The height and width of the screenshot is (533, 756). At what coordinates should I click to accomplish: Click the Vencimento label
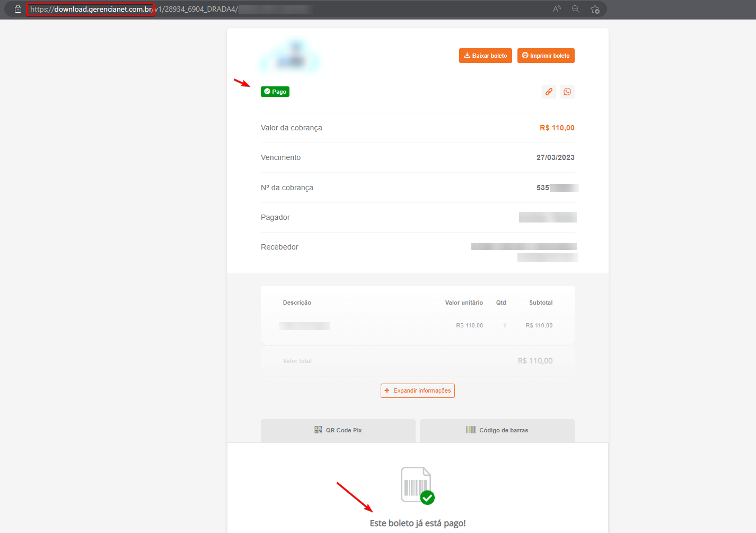[x=281, y=157]
